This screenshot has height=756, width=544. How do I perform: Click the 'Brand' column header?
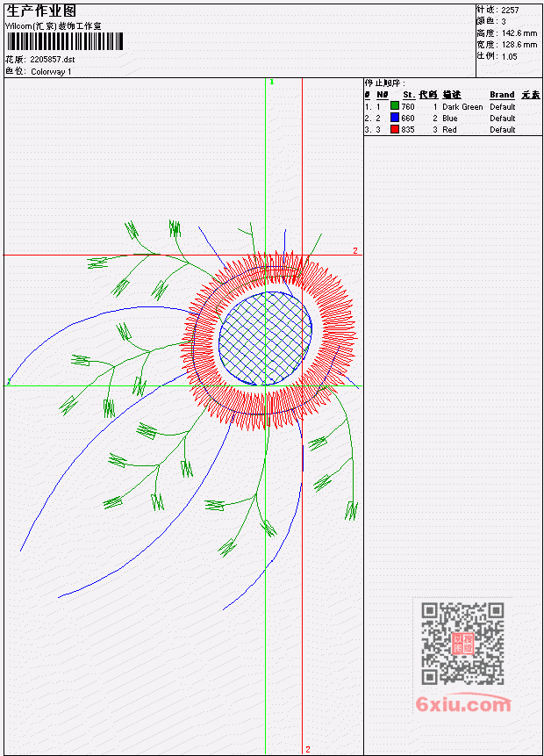click(x=502, y=95)
